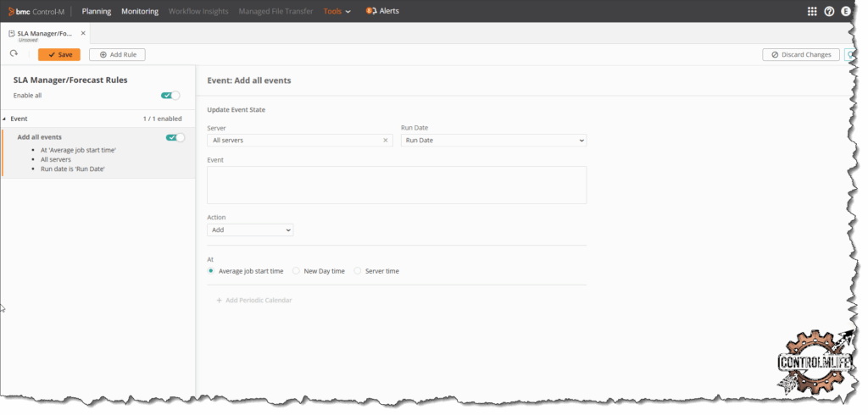
Task: Open the Run Date dropdown
Action: [493, 140]
